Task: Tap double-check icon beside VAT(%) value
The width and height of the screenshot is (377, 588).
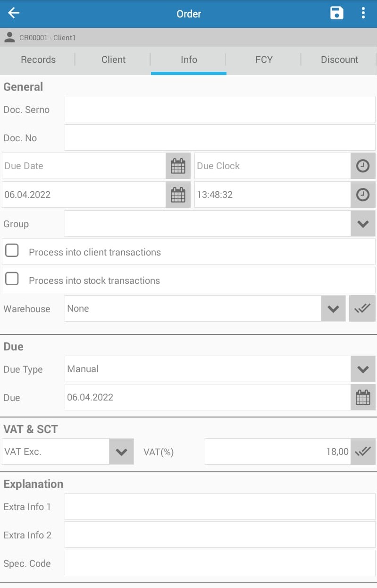Action: click(363, 452)
